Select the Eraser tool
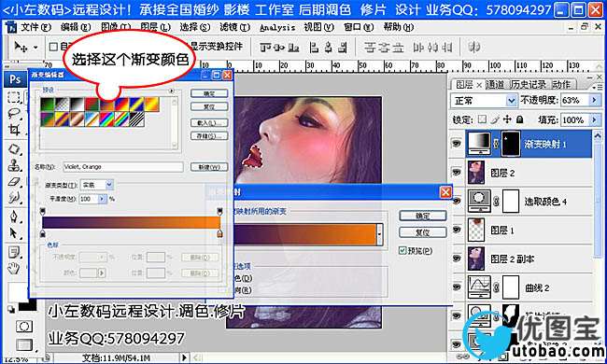Screen dimensions: 607x364 (x=14, y=181)
